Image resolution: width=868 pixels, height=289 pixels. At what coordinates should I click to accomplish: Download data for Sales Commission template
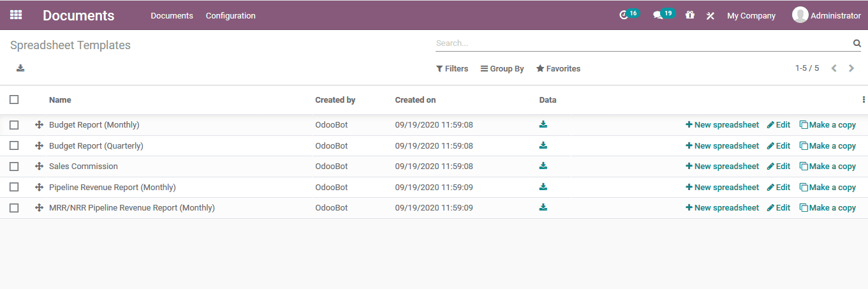[543, 166]
